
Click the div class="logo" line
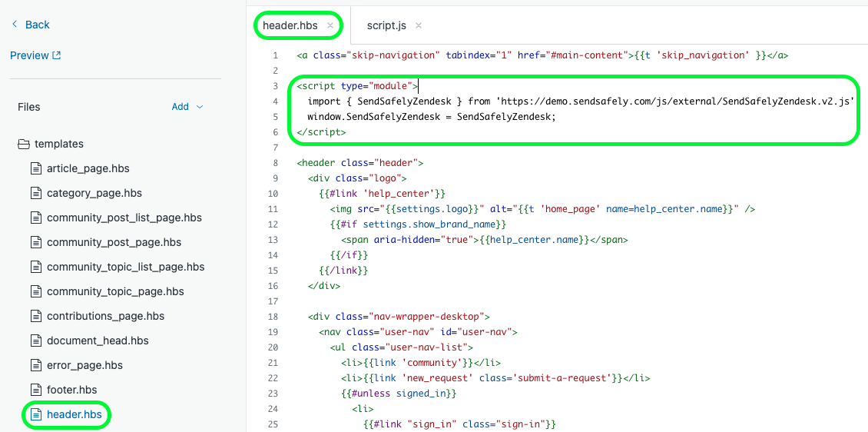(357, 178)
